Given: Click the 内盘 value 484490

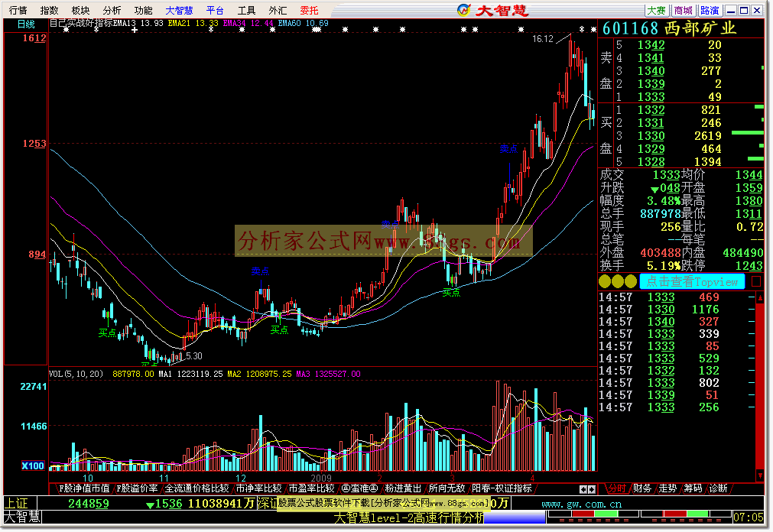Looking at the screenshot, I should pos(743,252).
